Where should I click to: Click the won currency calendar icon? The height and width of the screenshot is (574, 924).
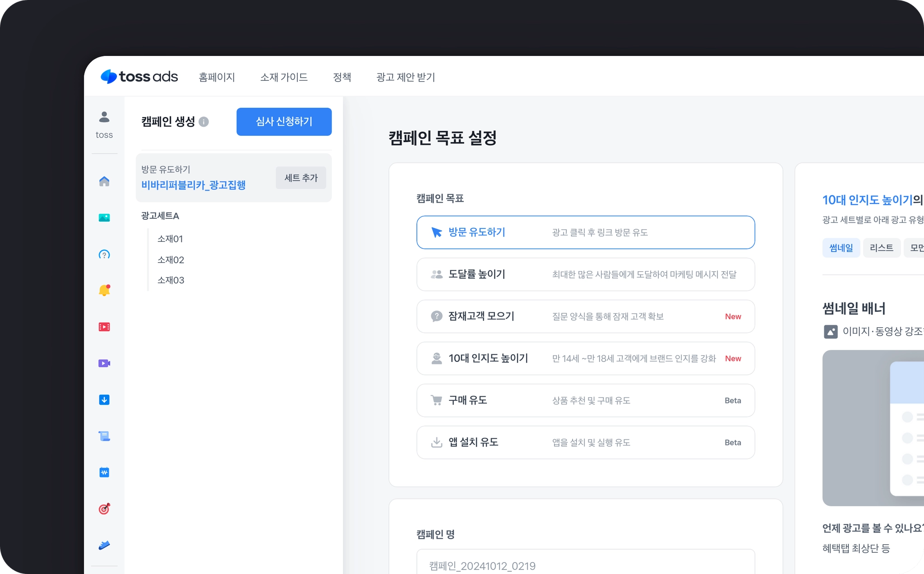coord(104,472)
